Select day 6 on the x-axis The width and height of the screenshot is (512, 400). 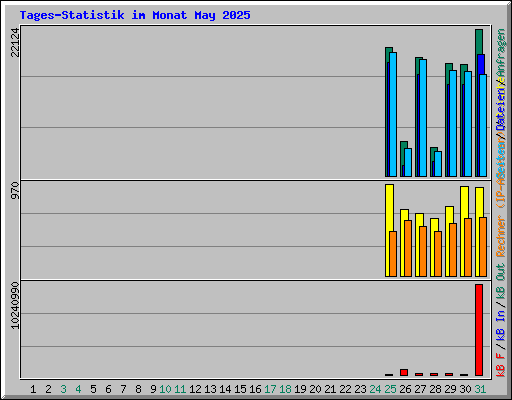108,389
